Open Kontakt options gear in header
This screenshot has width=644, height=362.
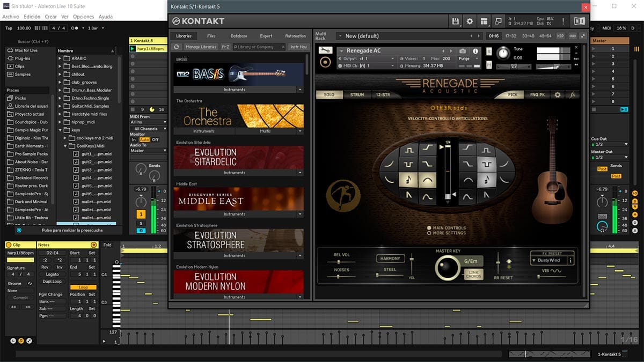(x=470, y=21)
